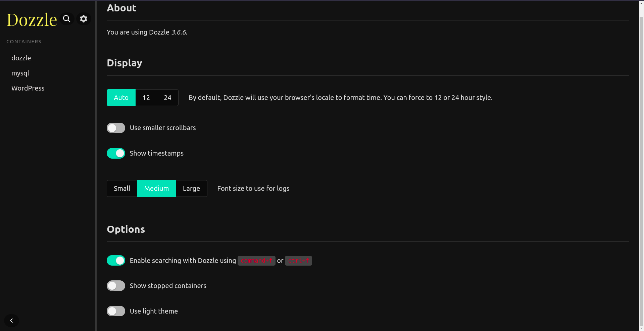Click the Use light theme label
The width and height of the screenshot is (644, 331).
[154, 311]
